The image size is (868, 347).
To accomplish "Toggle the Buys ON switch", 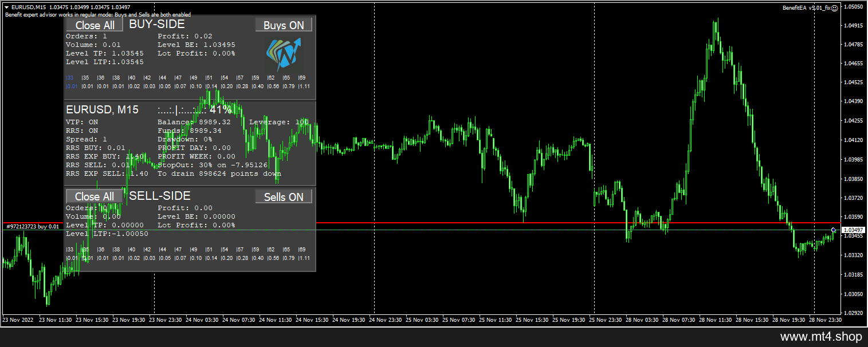I will pyautogui.click(x=284, y=25).
